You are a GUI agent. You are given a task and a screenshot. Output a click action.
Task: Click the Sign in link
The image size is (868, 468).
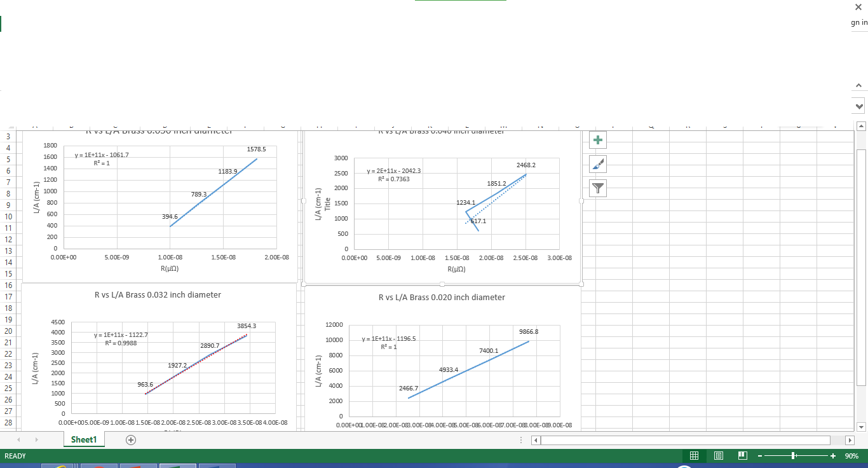coord(859,22)
